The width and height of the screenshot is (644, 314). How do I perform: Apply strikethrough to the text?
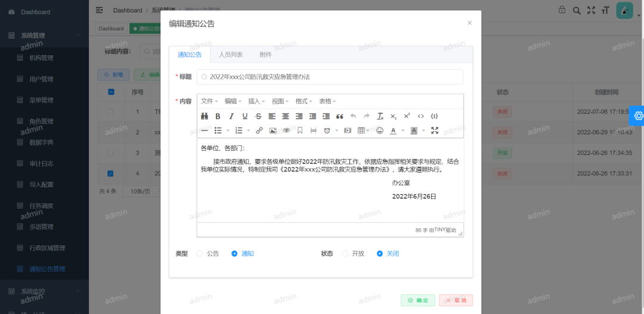258,116
